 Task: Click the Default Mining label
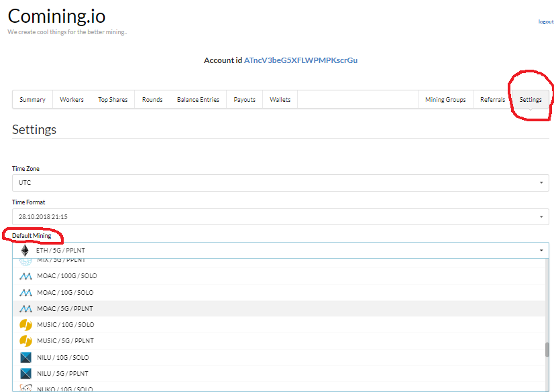[x=32, y=236]
